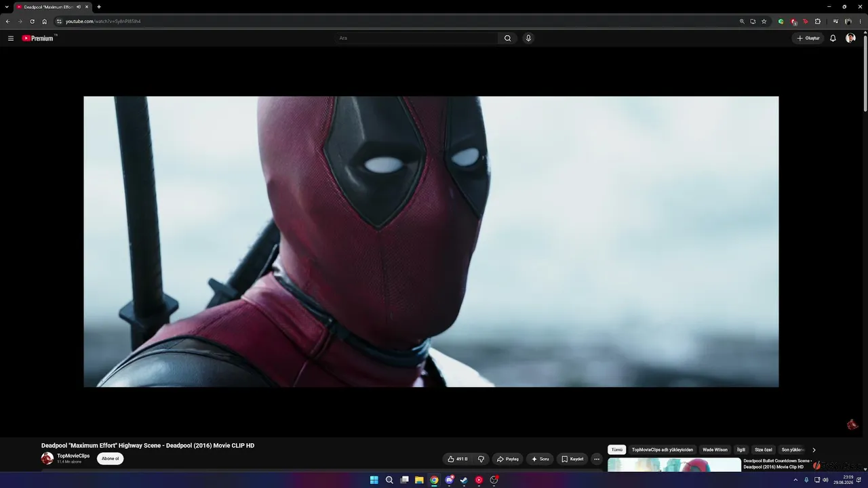The height and width of the screenshot is (488, 868).
Task: Open the YouTube guide hamburger menu
Action: pyautogui.click(x=11, y=38)
